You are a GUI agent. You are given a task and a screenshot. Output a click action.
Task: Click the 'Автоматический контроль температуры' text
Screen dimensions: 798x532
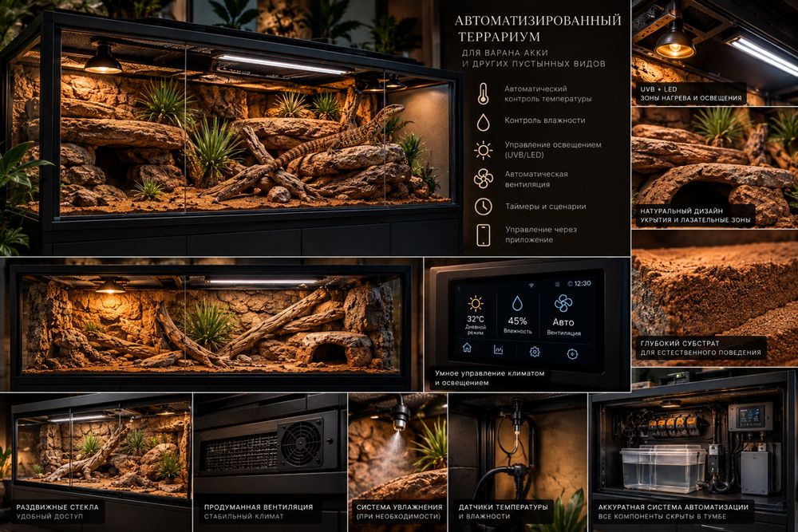pyautogui.click(x=547, y=93)
